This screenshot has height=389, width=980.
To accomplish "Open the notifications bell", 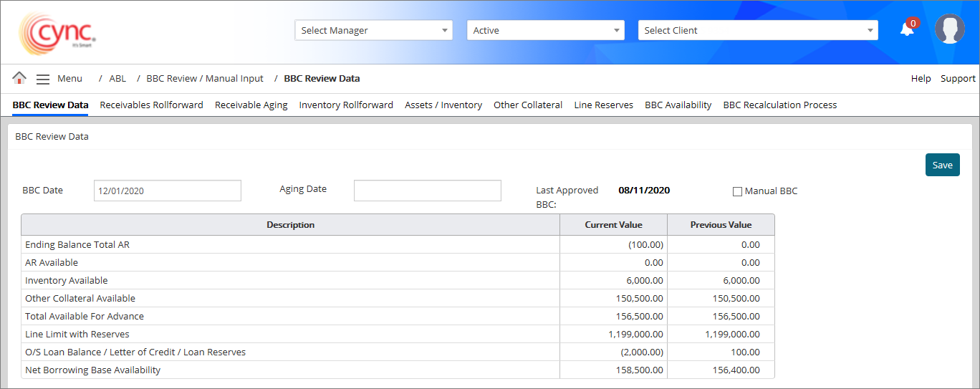I will click(x=907, y=29).
